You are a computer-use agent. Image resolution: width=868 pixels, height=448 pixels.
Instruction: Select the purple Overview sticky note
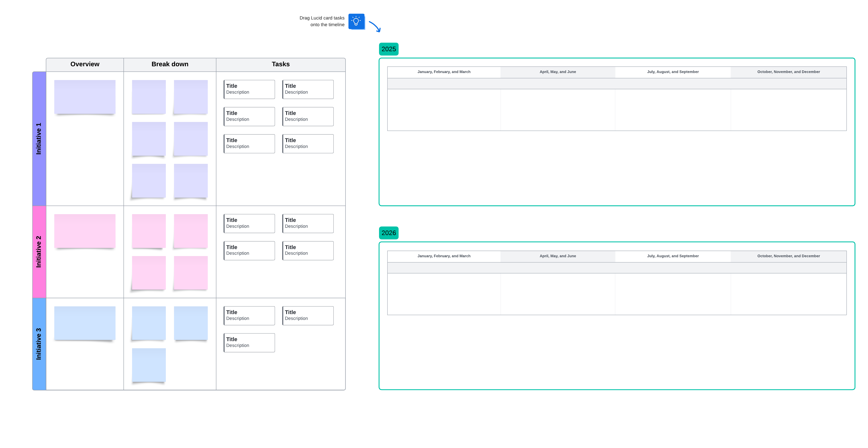84,97
